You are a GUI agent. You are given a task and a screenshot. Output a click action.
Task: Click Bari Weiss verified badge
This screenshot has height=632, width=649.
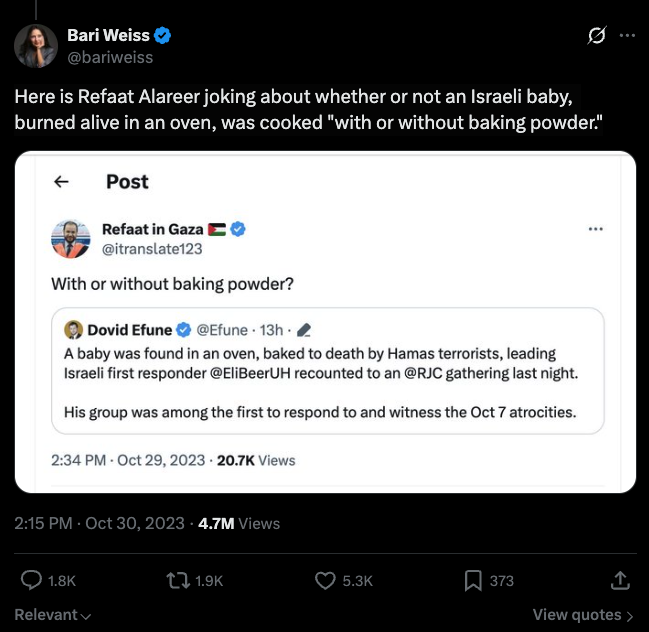[x=163, y=36]
